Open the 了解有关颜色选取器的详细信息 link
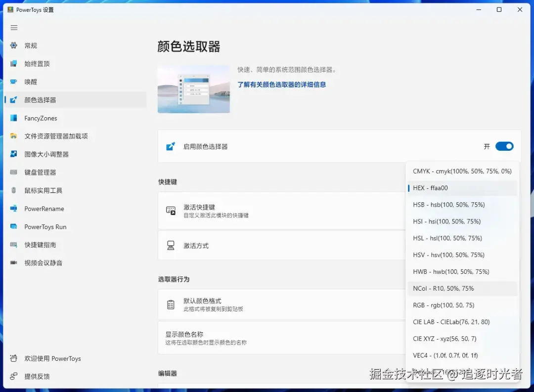 281,85
